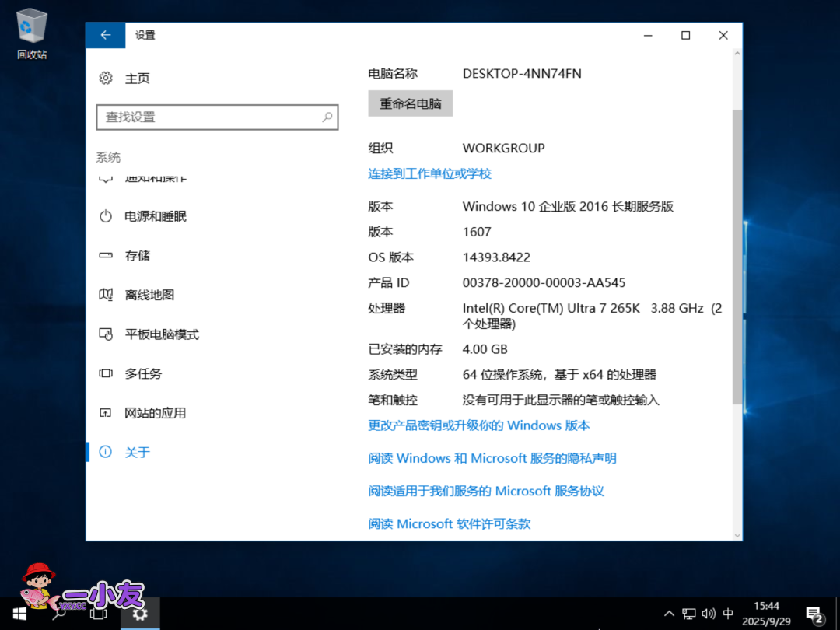Open the speaker volume tray icon
This screenshot has height=630, width=840.
tap(709, 613)
